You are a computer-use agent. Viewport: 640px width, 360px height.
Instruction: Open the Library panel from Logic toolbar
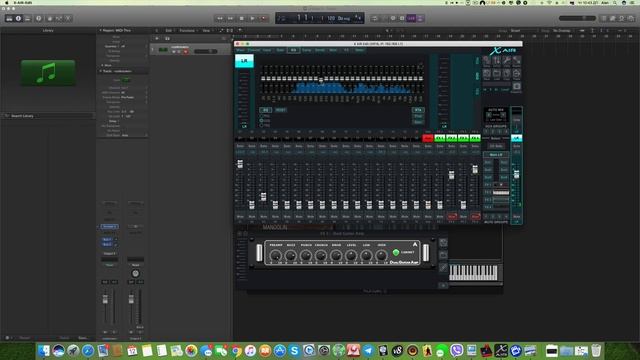[9, 18]
